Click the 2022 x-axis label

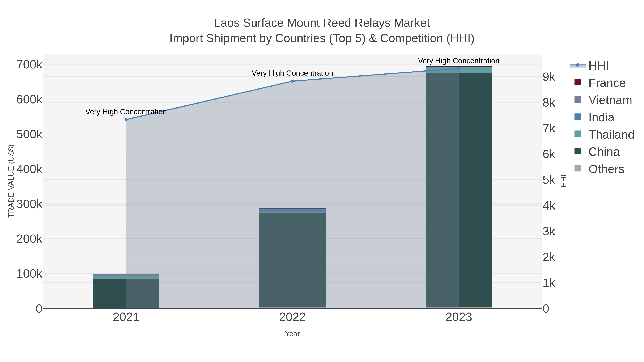(x=292, y=317)
